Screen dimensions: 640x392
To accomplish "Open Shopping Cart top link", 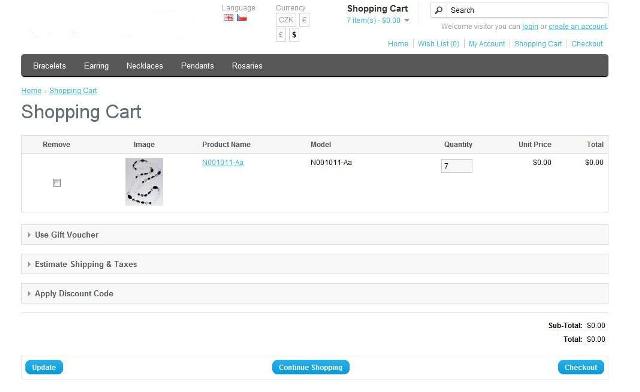I will 538,44.
